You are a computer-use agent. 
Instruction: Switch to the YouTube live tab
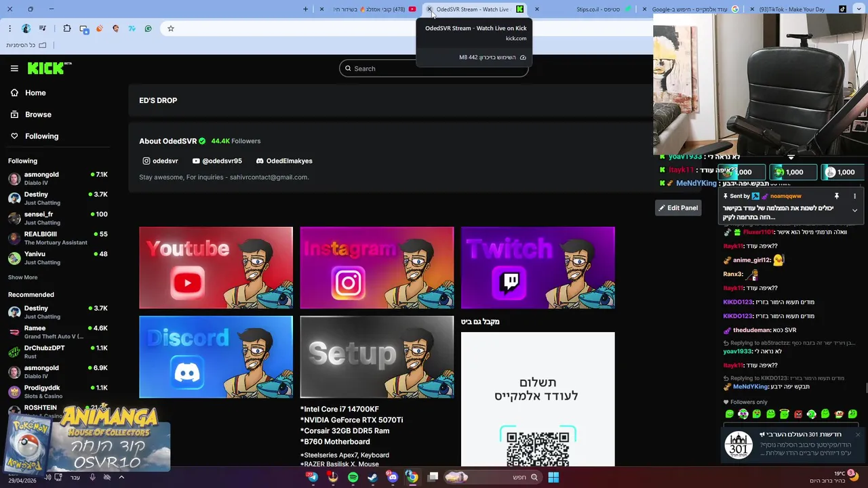[374, 9]
